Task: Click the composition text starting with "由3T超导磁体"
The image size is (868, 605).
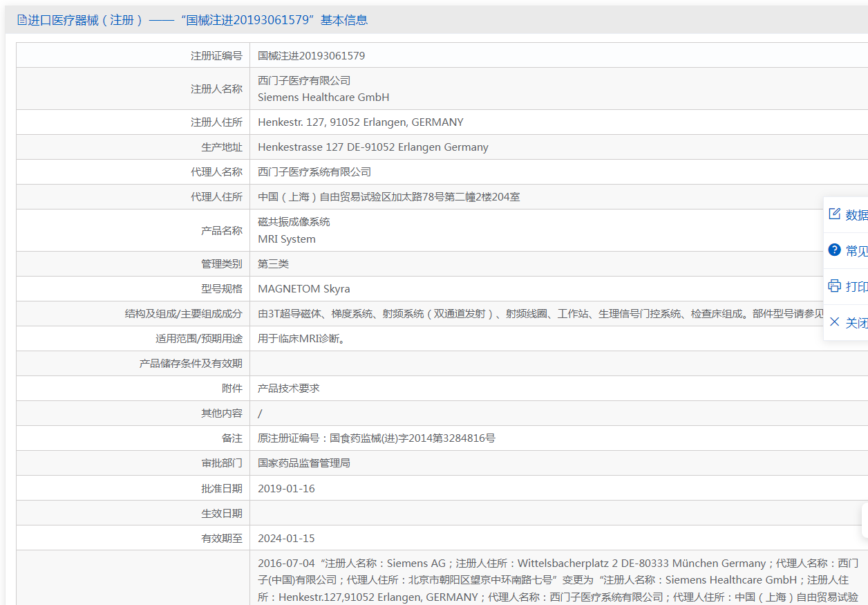Action: 541,313
